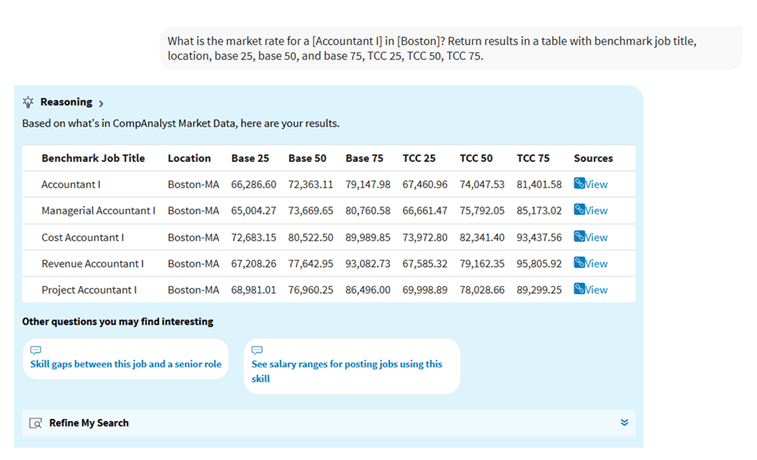Click the Benchmark Job Title column header
The height and width of the screenshot is (460, 757).
point(93,158)
